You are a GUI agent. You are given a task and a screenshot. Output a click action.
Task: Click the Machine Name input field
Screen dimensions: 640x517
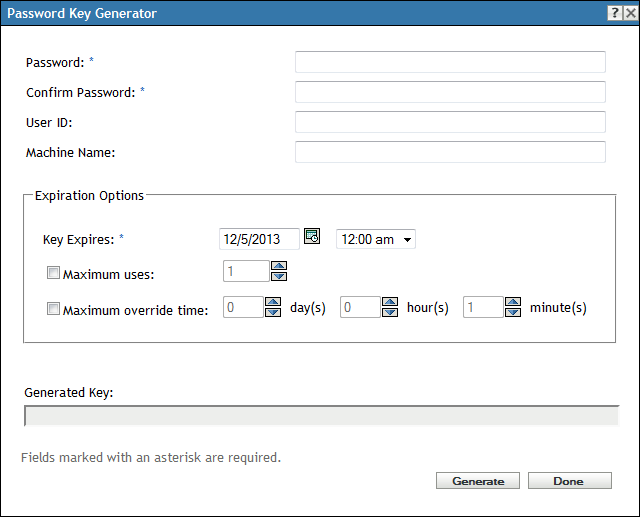click(450, 152)
